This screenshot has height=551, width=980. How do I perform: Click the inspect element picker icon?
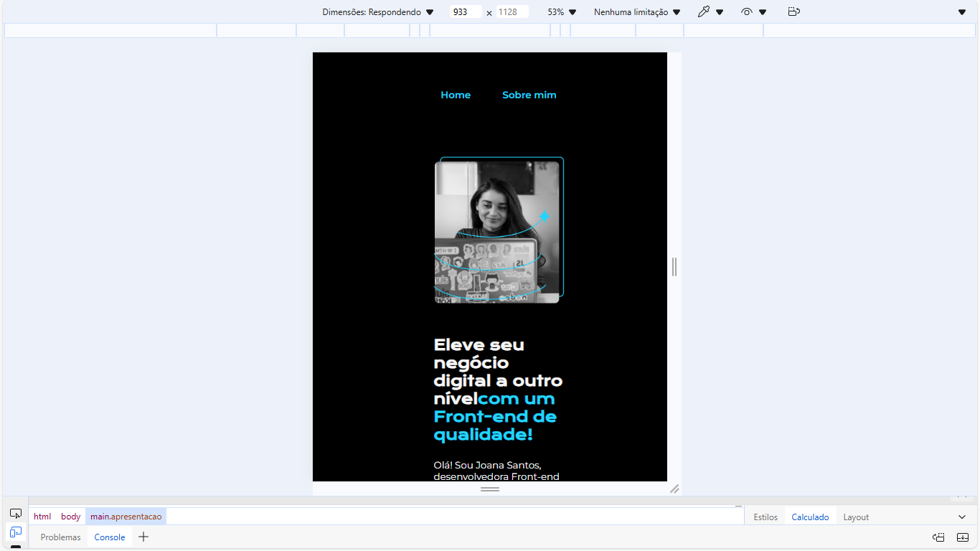coord(16,514)
